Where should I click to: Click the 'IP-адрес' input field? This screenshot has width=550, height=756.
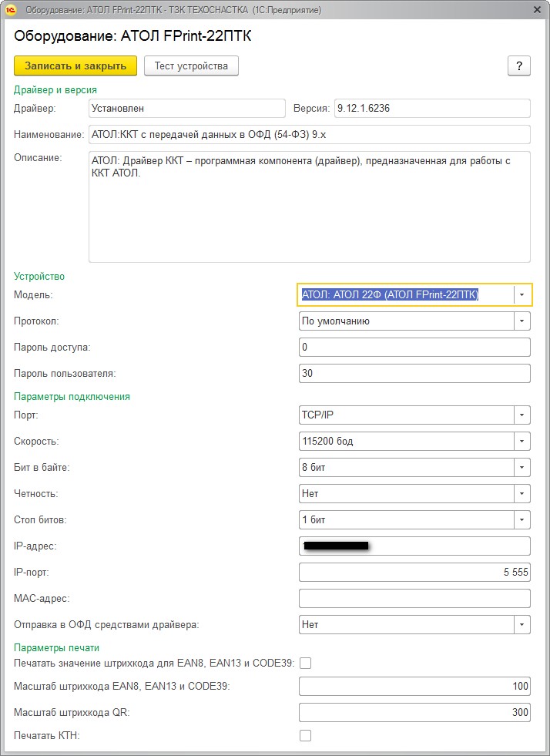(414, 546)
